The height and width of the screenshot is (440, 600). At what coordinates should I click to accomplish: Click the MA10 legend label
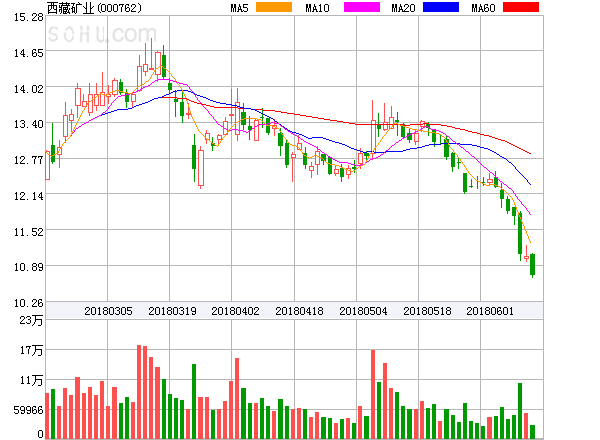coord(317,8)
